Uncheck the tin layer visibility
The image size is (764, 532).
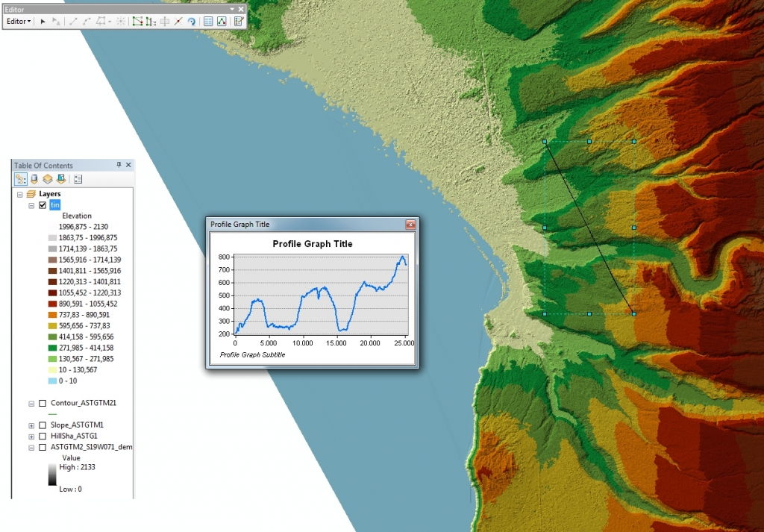[42, 206]
